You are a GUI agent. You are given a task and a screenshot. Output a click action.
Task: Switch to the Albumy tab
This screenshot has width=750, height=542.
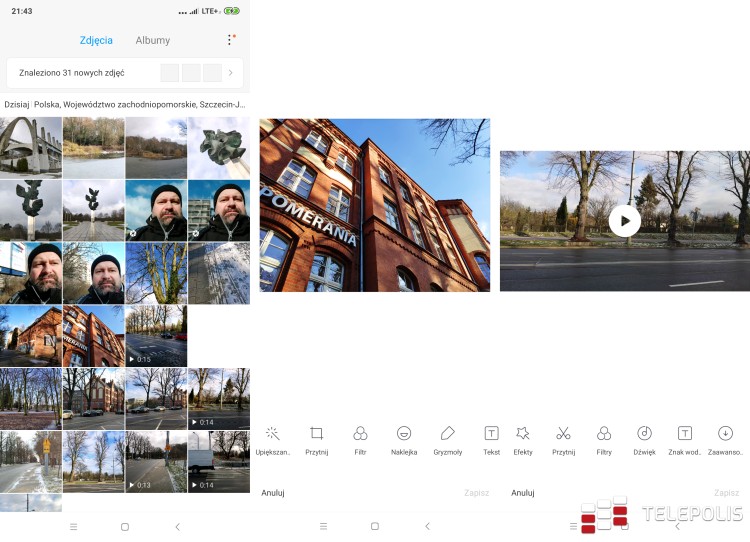coord(153,41)
